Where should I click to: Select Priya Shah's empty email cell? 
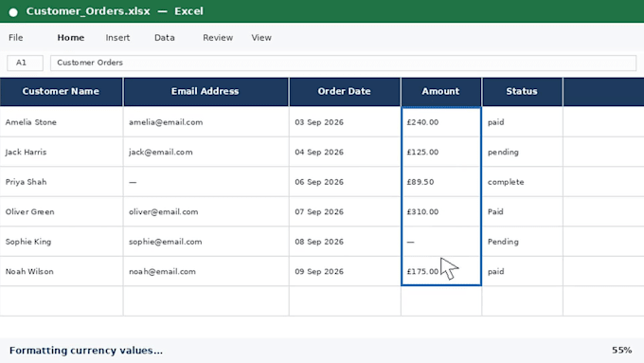point(206,182)
